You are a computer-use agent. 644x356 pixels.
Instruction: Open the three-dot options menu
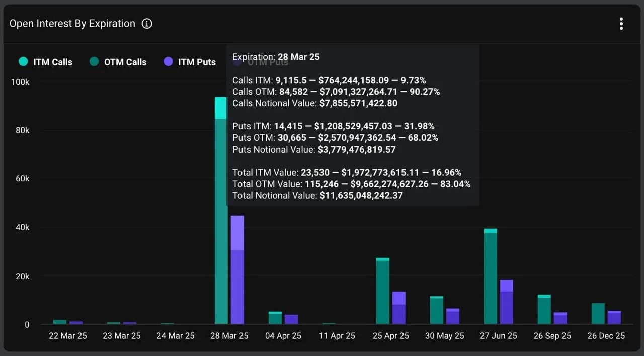pyautogui.click(x=621, y=24)
